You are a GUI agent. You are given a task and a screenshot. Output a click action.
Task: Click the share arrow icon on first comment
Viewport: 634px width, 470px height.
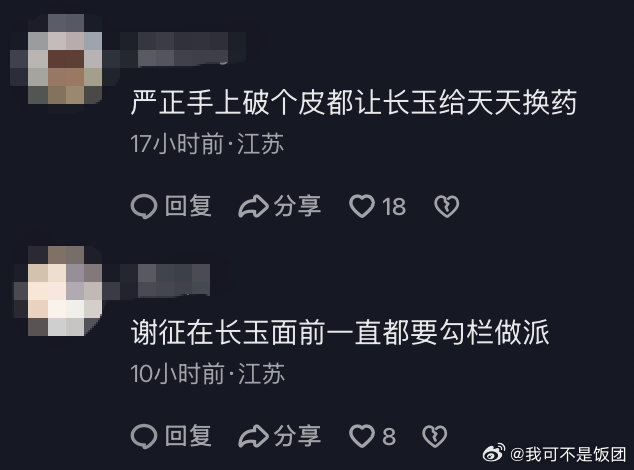pyautogui.click(x=254, y=206)
